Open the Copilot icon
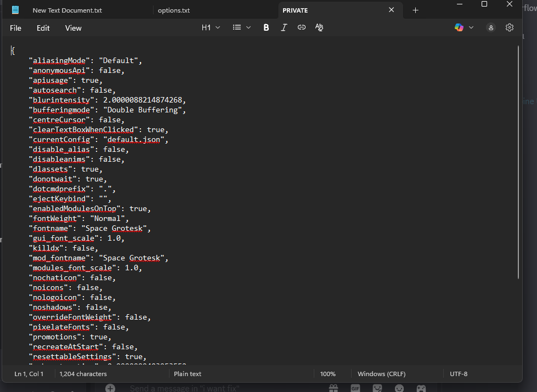The height and width of the screenshot is (392, 537). pyautogui.click(x=459, y=27)
